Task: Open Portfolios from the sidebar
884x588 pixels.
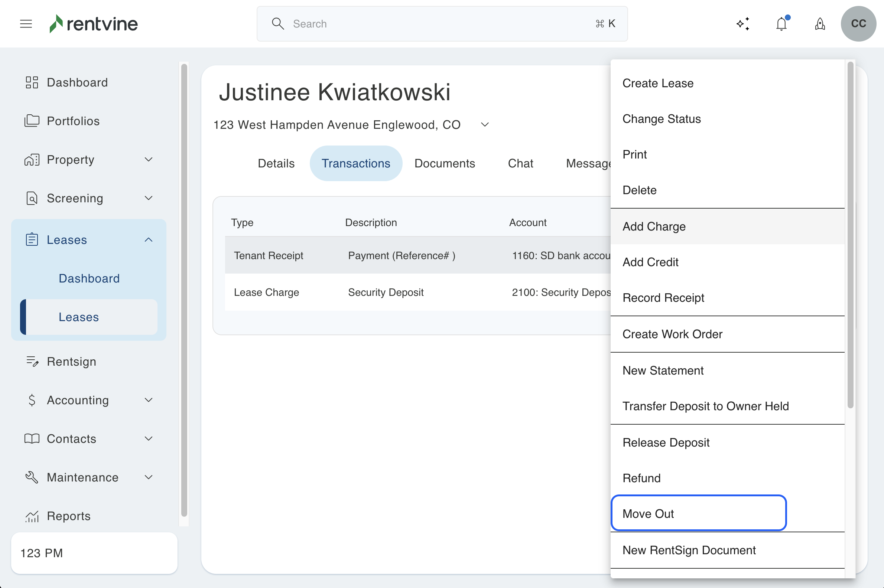Action: pos(73,121)
